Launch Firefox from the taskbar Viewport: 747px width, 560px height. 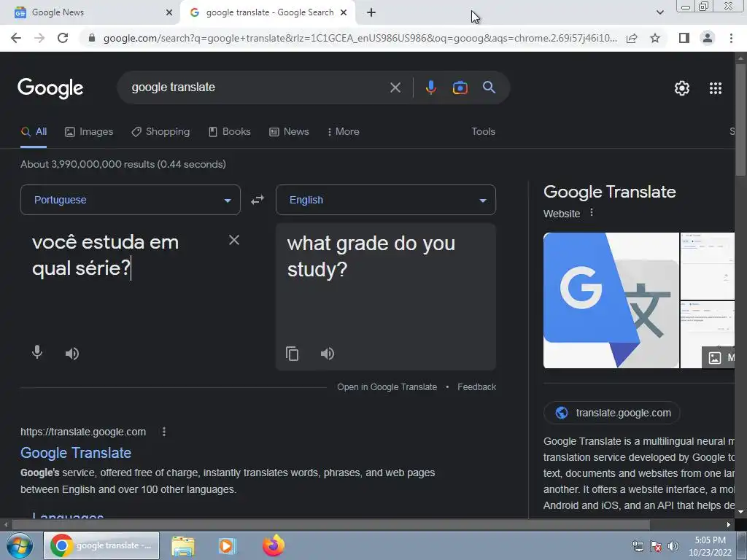pos(274,545)
